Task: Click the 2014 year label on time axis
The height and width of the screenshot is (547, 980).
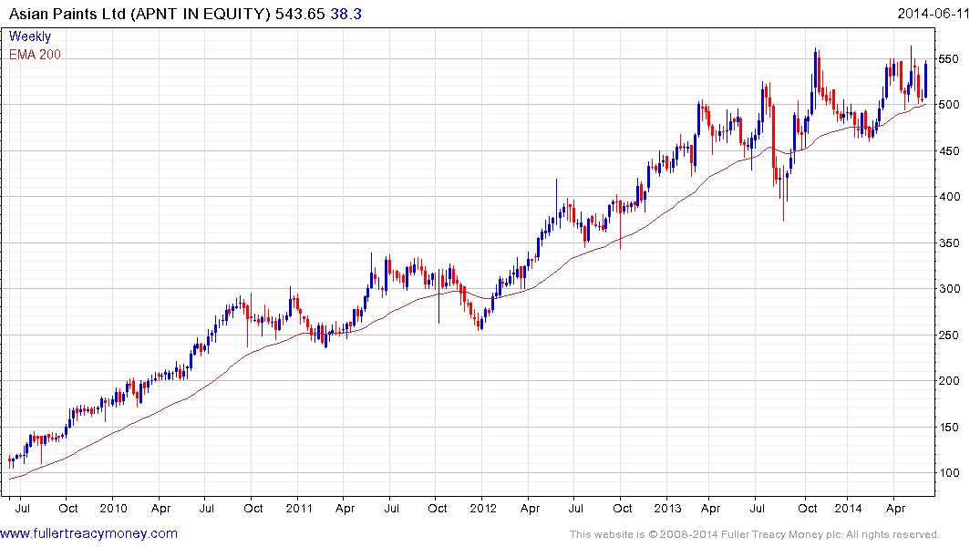Action: point(848,508)
